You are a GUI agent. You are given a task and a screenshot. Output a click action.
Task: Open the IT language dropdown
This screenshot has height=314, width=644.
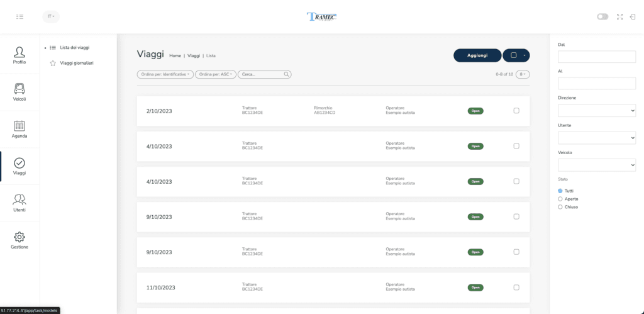tap(51, 17)
